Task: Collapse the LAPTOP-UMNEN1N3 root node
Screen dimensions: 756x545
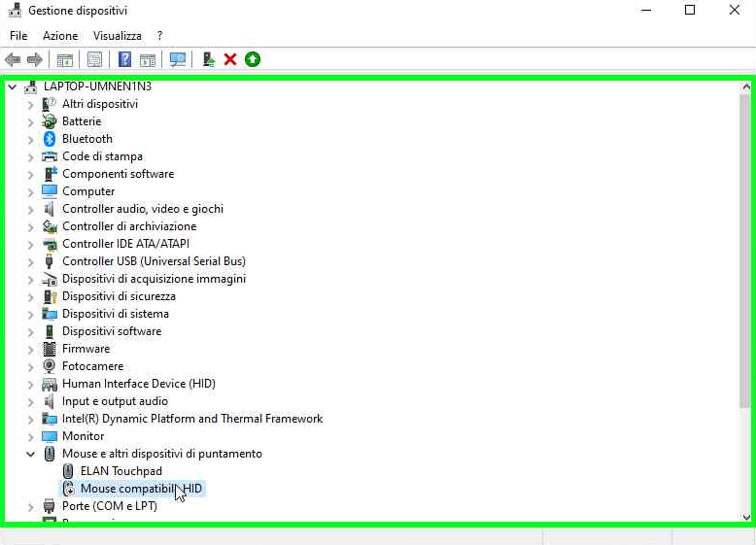Action: (x=13, y=87)
